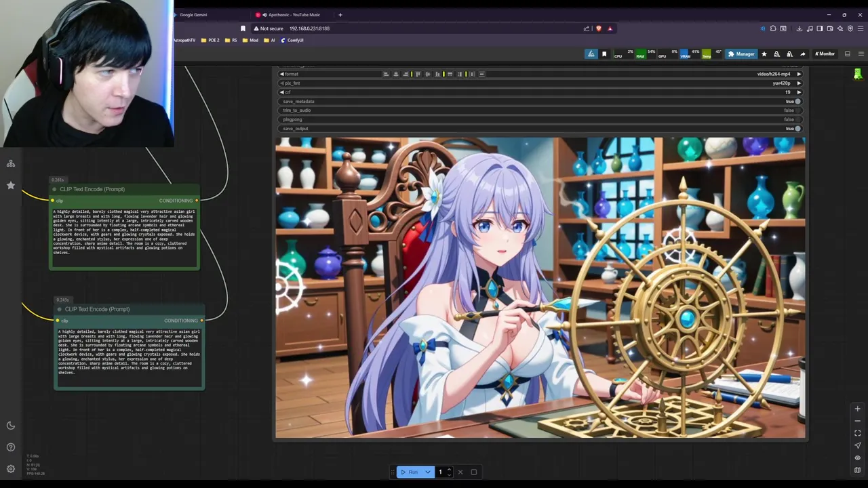Open the POE 2 bookmarks folder
868x488 pixels.
pos(210,40)
